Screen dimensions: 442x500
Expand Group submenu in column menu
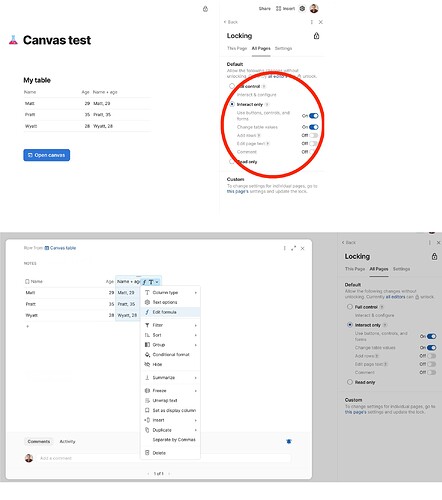tap(171, 345)
